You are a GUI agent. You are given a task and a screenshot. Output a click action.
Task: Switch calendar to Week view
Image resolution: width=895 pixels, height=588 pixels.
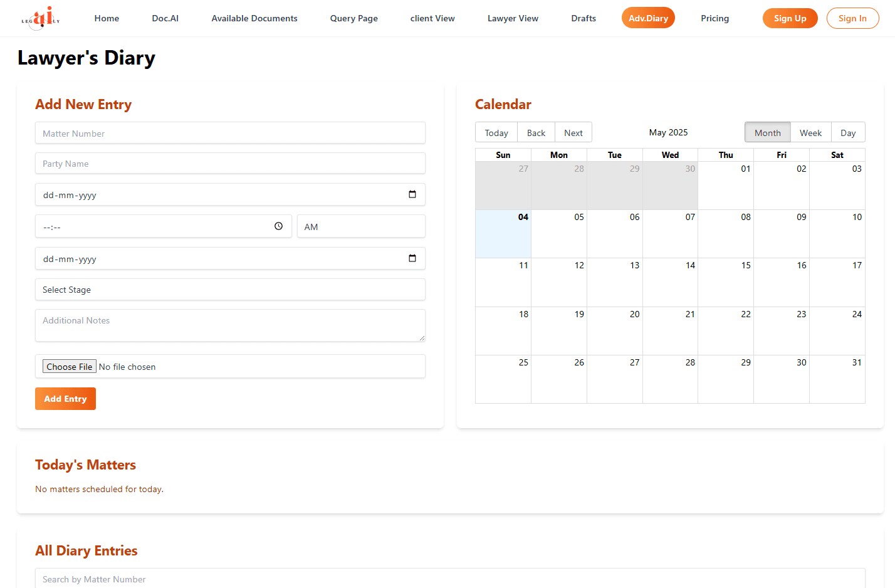(x=810, y=133)
